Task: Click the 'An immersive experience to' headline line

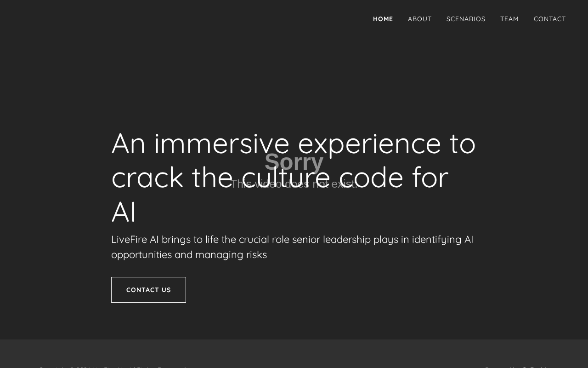Action: tap(294, 143)
